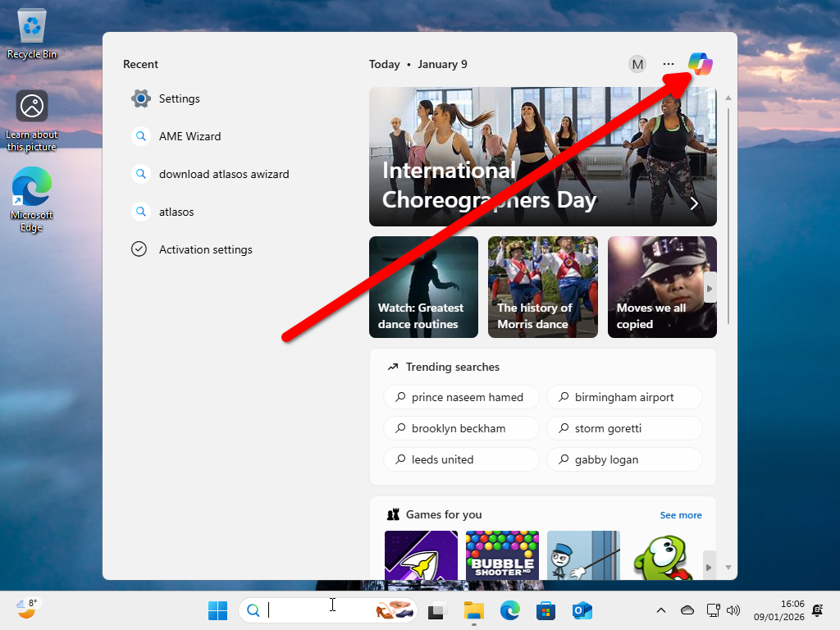Open Copilot from the search panel header
This screenshot has width=840, height=630.
700,64
